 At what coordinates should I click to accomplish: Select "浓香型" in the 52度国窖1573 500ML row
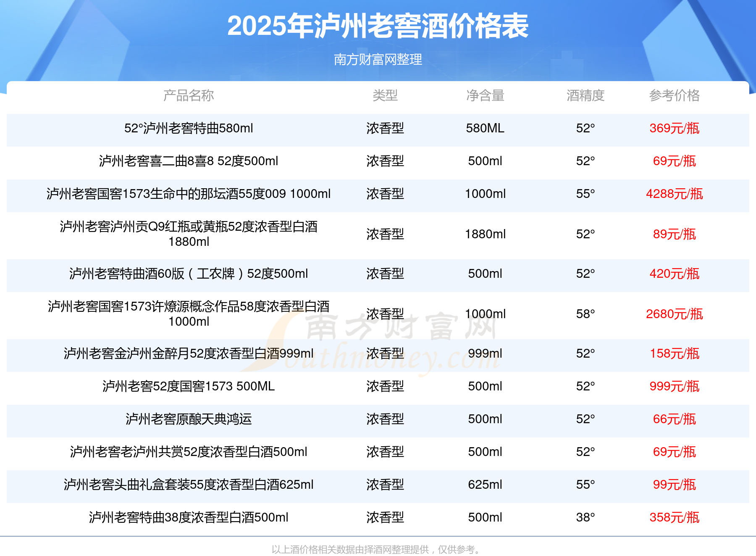(385, 386)
